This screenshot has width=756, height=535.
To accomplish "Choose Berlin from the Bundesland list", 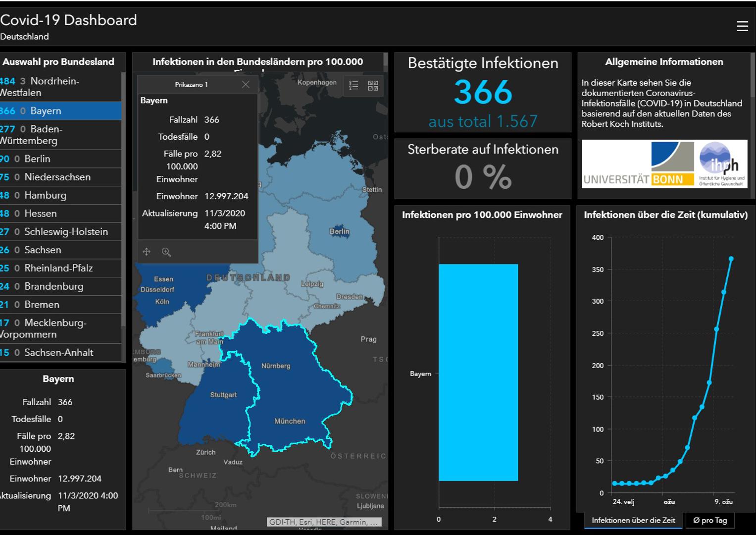I will pos(37,159).
